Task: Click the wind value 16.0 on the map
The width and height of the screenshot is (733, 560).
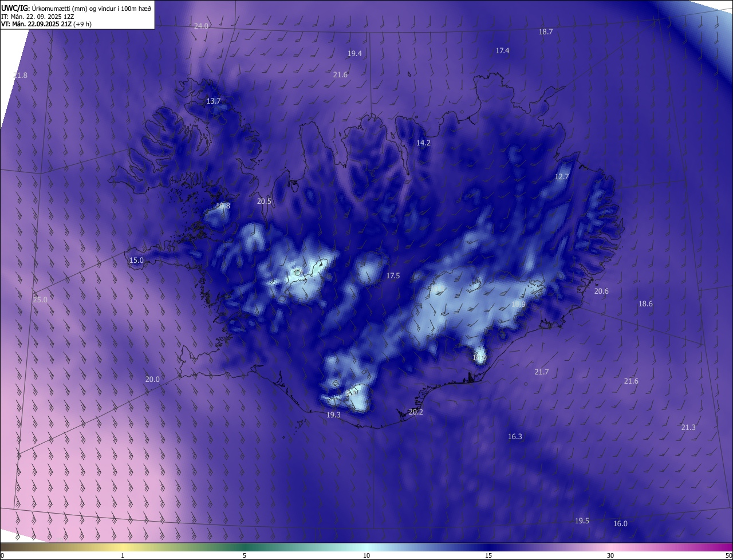Action: pyautogui.click(x=620, y=524)
